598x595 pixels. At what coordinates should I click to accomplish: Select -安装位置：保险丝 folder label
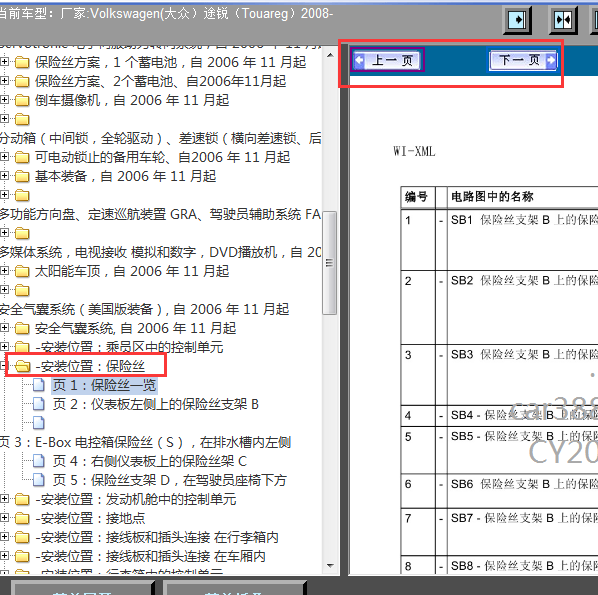(x=90, y=366)
